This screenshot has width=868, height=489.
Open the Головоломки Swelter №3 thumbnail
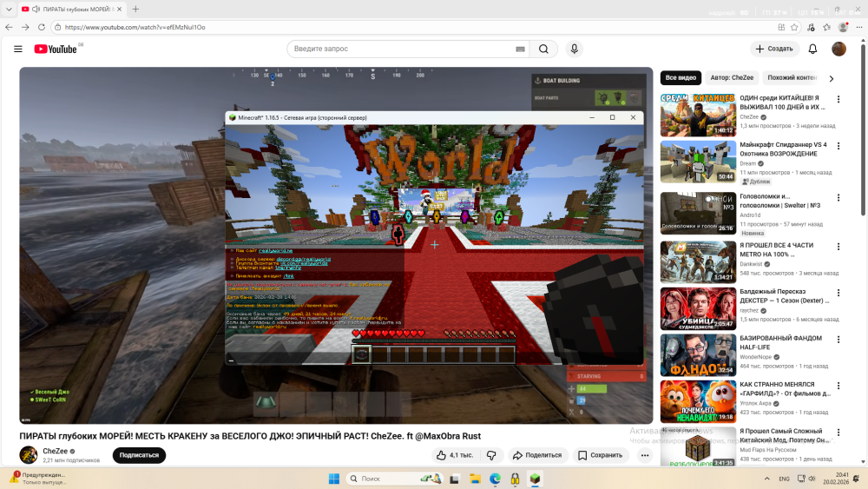(698, 213)
